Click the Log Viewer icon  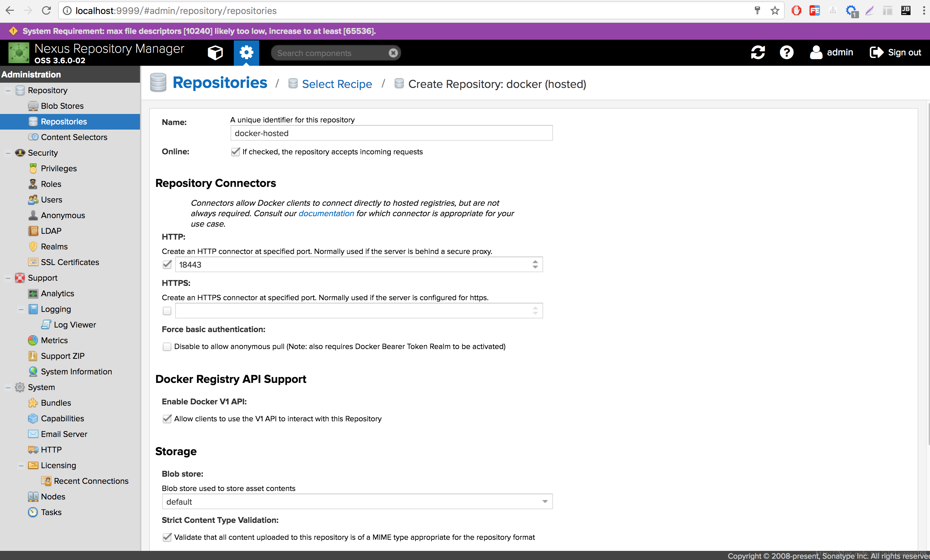pyautogui.click(x=46, y=325)
